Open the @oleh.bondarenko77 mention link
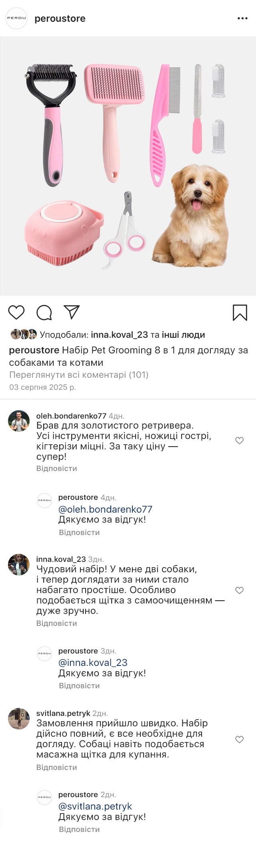Viewport: 256px width, 868px height. [x=105, y=509]
